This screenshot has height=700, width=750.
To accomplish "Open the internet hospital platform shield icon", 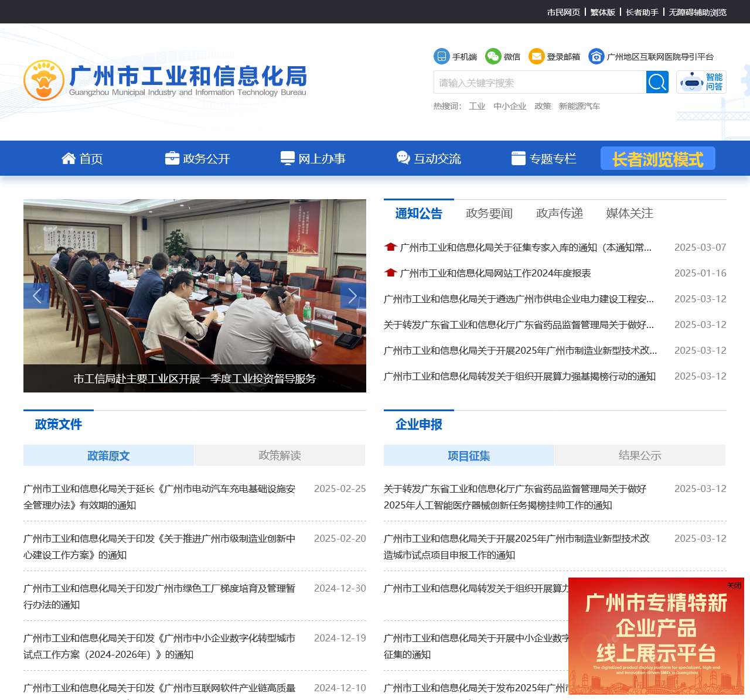I will tap(596, 56).
